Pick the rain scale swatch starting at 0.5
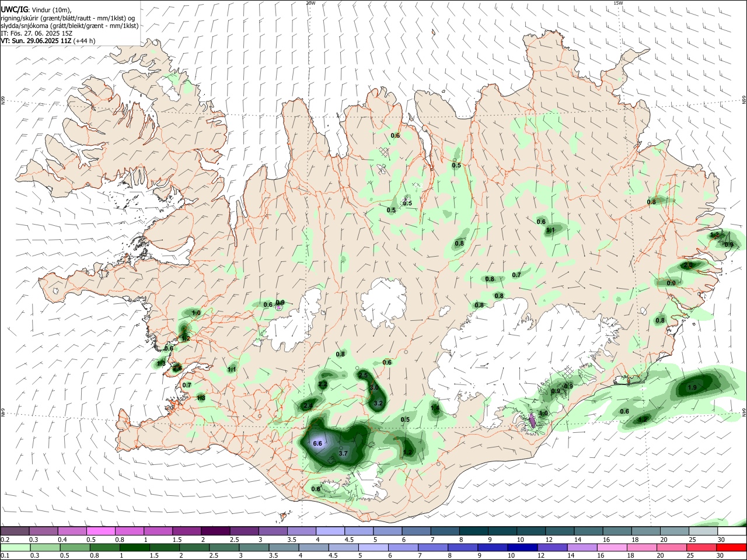 tap(75, 548)
